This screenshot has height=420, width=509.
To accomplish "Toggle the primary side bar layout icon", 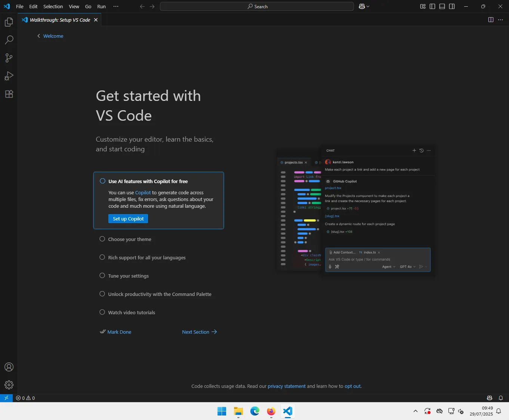I will (432, 6).
